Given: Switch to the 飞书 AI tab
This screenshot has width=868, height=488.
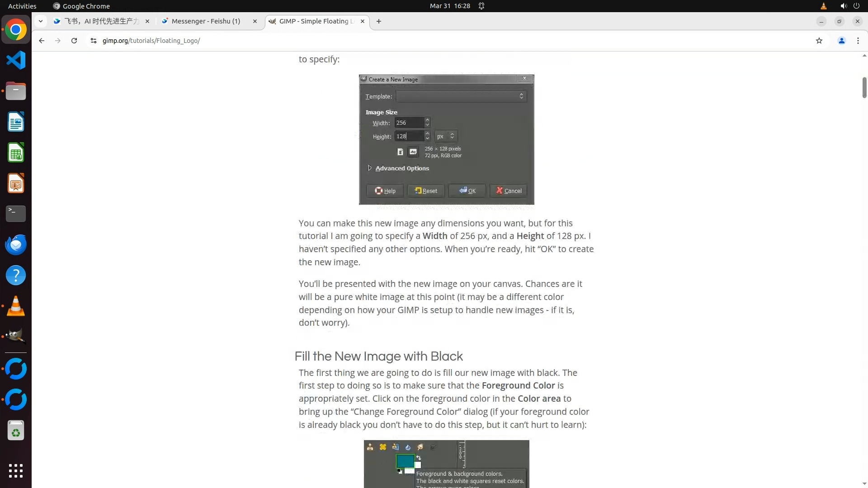Looking at the screenshot, I should tap(101, 21).
